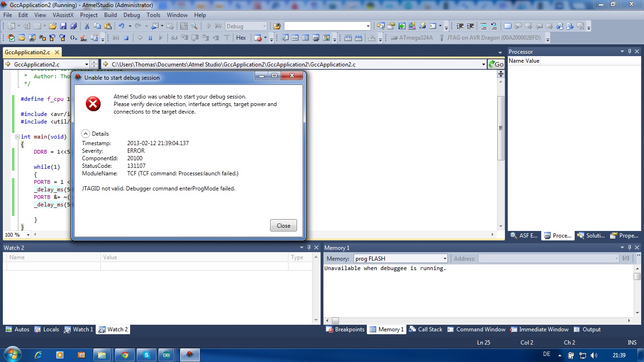Click the Go button icon
The height and width of the screenshot is (362, 644).
click(496, 64)
